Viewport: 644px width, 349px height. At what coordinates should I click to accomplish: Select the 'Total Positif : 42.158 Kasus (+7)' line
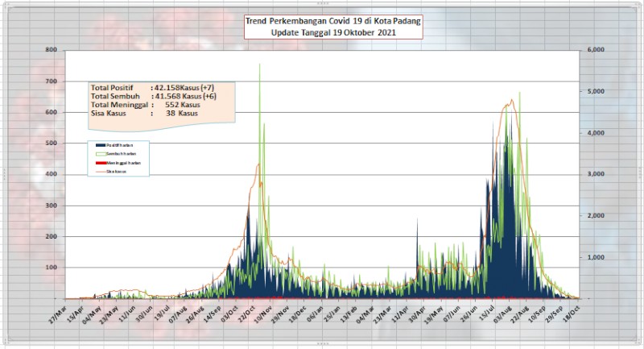[152, 88]
